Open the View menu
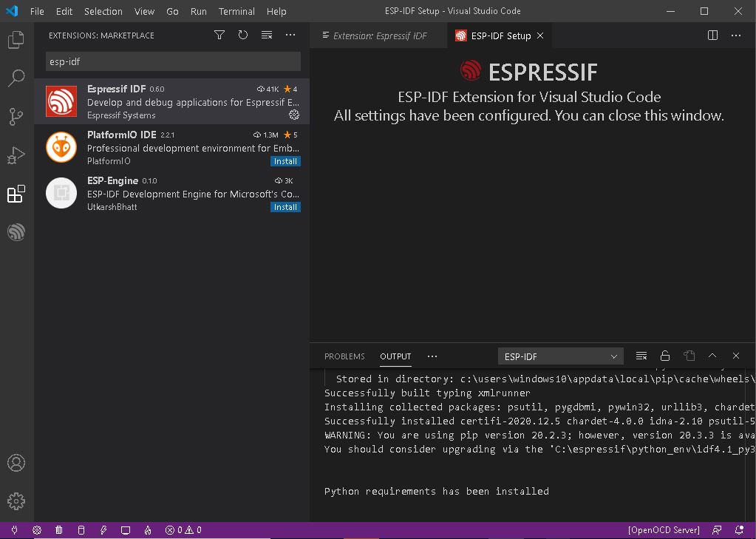Screen dimensions: 756x539 (144, 11)
